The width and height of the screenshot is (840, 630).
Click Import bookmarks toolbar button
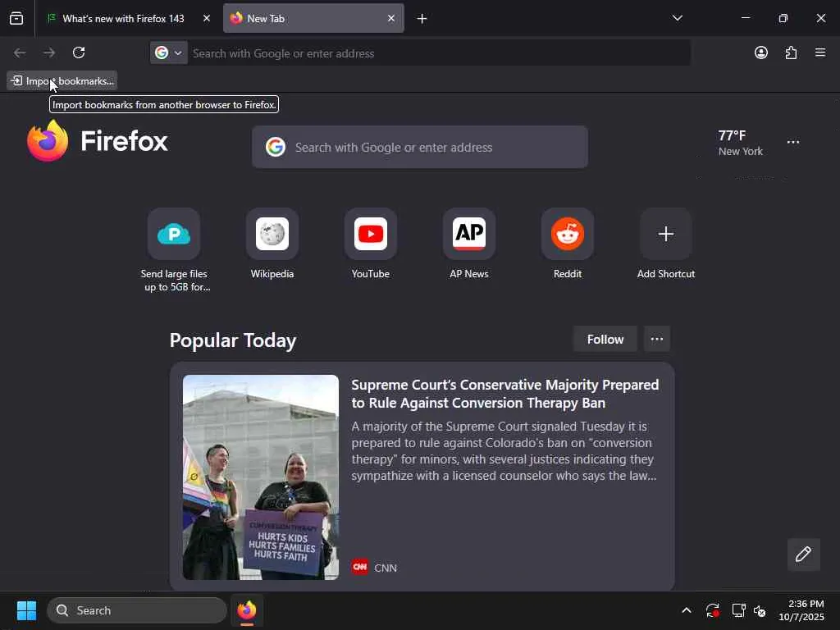tap(62, 81)
